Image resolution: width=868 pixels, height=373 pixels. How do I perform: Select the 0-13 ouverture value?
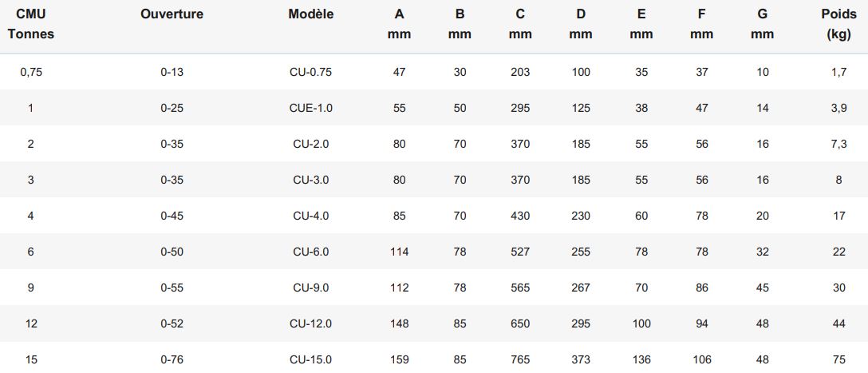[172, 72]
